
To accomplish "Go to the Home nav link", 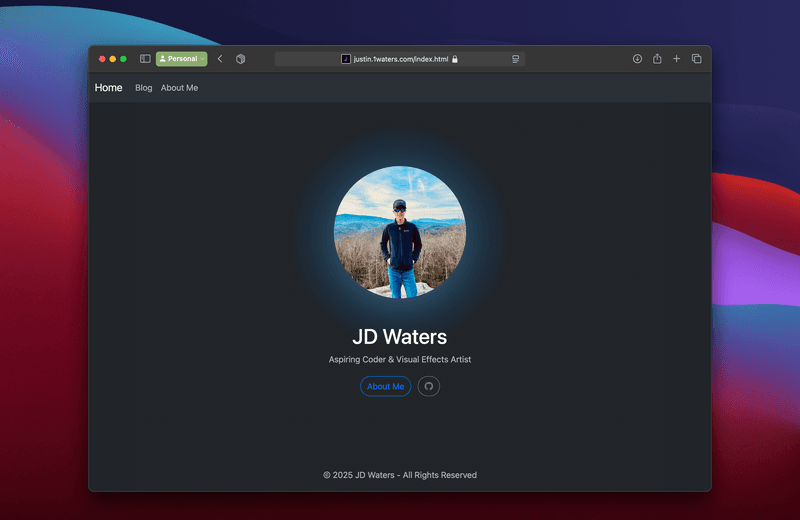I will click(108, 88).
